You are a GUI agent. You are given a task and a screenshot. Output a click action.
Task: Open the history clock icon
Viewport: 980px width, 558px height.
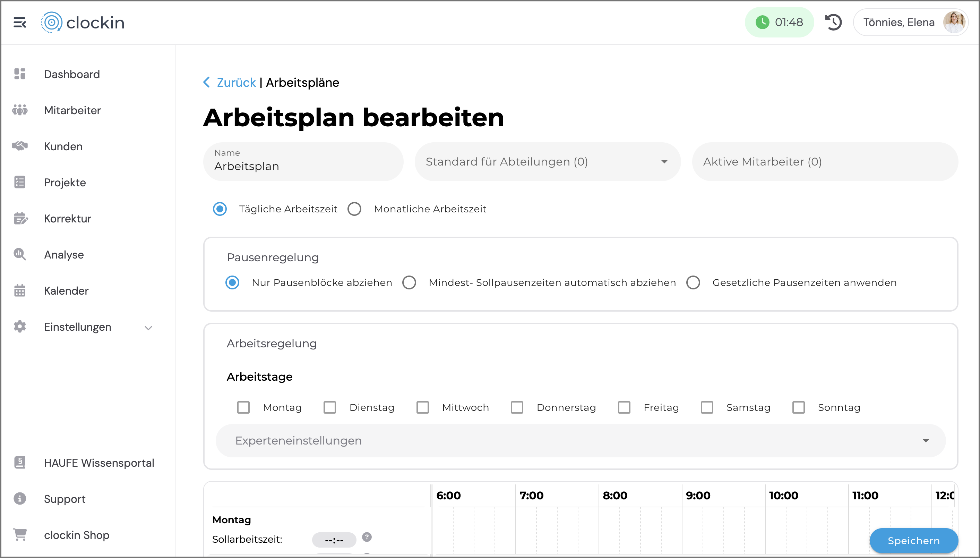click(x=833, y=22)
